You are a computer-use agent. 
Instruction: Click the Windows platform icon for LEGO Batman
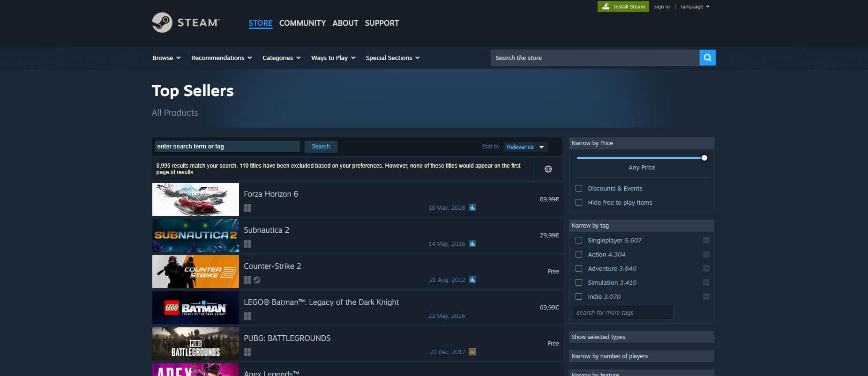(247, 316)
